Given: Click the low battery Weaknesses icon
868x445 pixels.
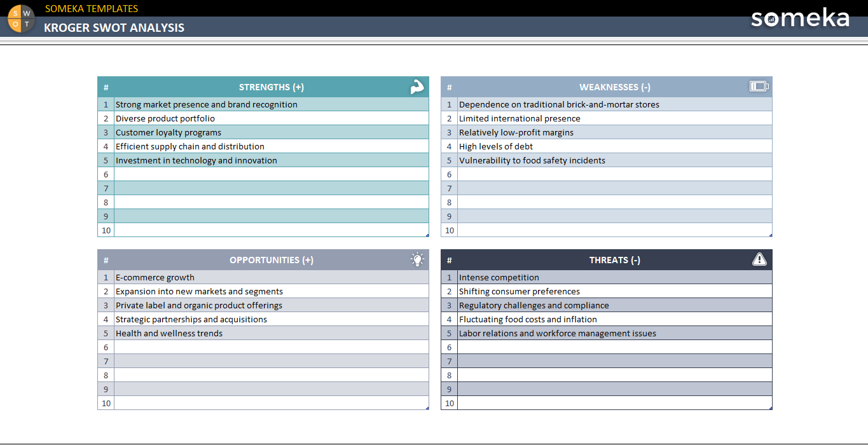Looking at the screenshot, I should pyautogui.click(x=759, y=86).
